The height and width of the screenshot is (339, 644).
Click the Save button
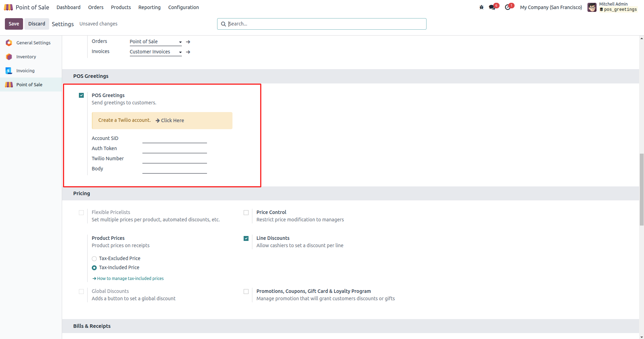click(x=14, y=24)
